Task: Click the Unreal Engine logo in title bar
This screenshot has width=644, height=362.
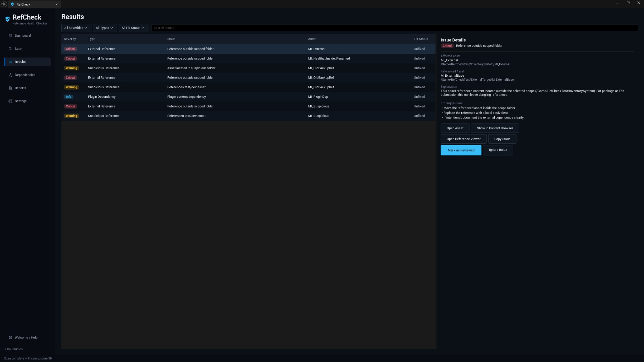Action: pyautogui.click(x=4, y=4)
